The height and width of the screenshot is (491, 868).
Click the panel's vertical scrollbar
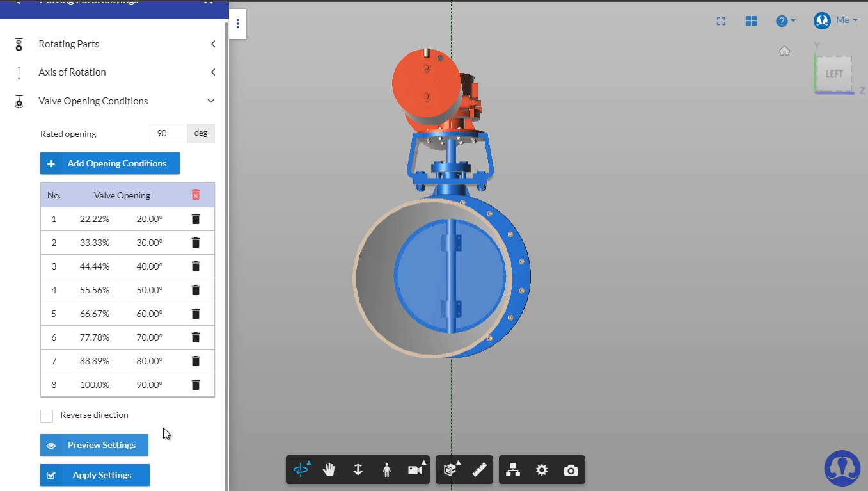pyautogui.click(x=226, y=256)
